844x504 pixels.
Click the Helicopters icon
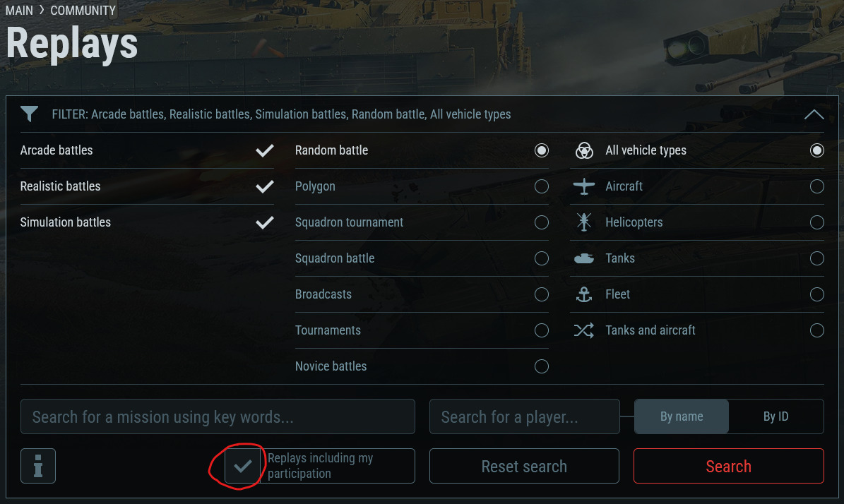[x=584, y=222]
